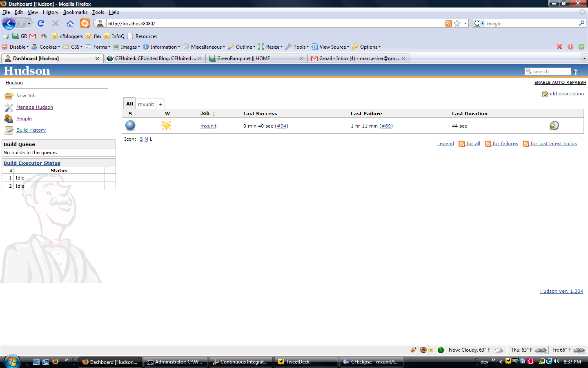This screenshot has width=588, height=368.
Task: Click the People icon in sidebar
Action: tap(9, 119)
